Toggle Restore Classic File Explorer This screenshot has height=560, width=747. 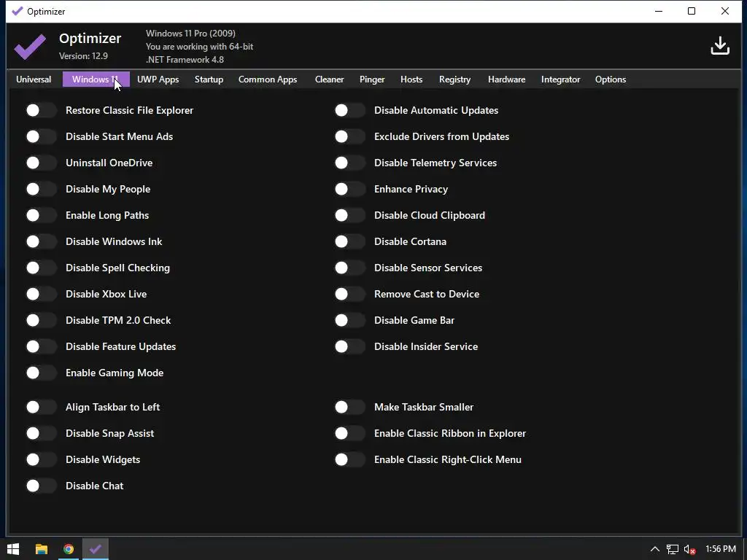pyautogui.click(x=41, y=111)
